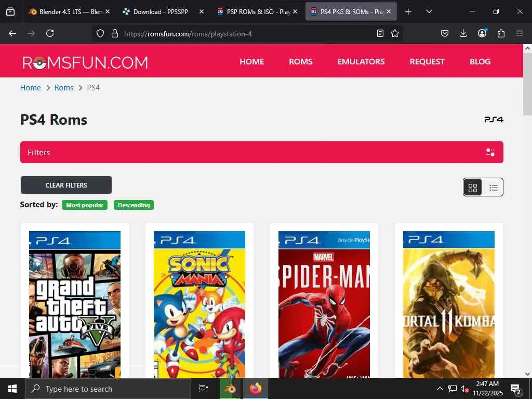Screen dimensions: 532x399
Task: Click the scrollbar down arrow
Action: click(x=527, y=374)
